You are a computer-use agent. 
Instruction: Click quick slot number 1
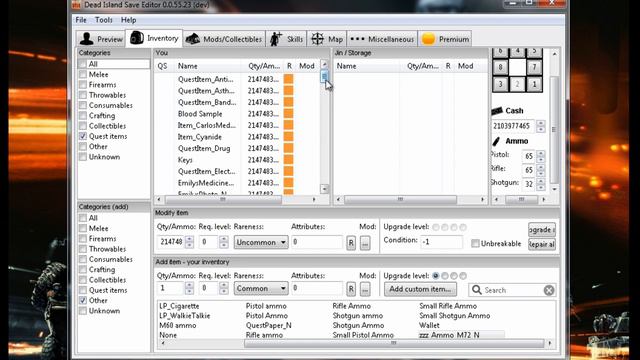pos(534,84)
